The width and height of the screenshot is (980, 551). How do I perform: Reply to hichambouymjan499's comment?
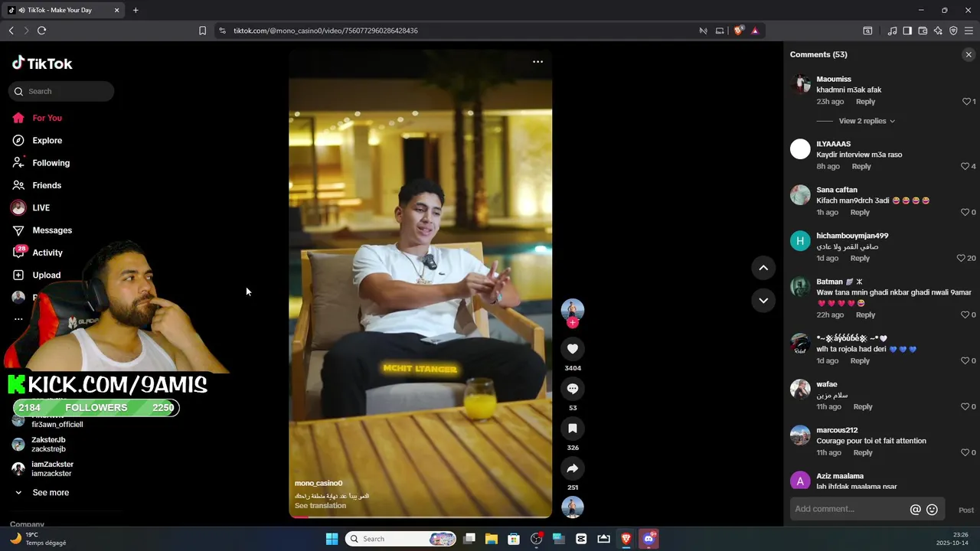tap(860, 259)
